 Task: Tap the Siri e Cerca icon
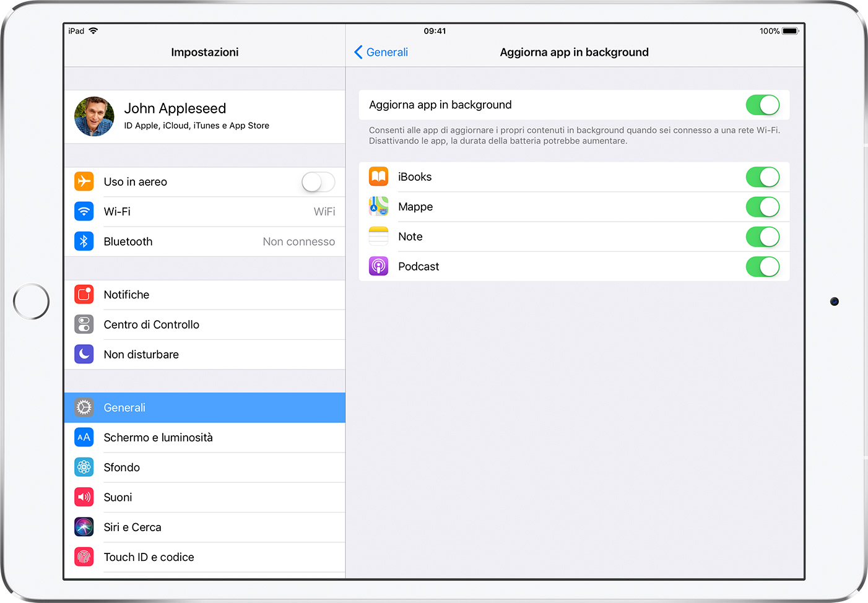click(84, 527)
